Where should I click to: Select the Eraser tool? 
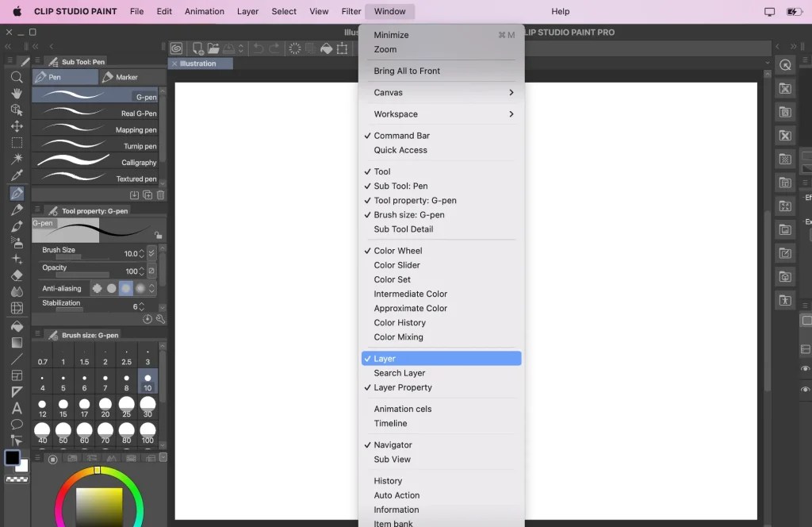click(17, 275)
